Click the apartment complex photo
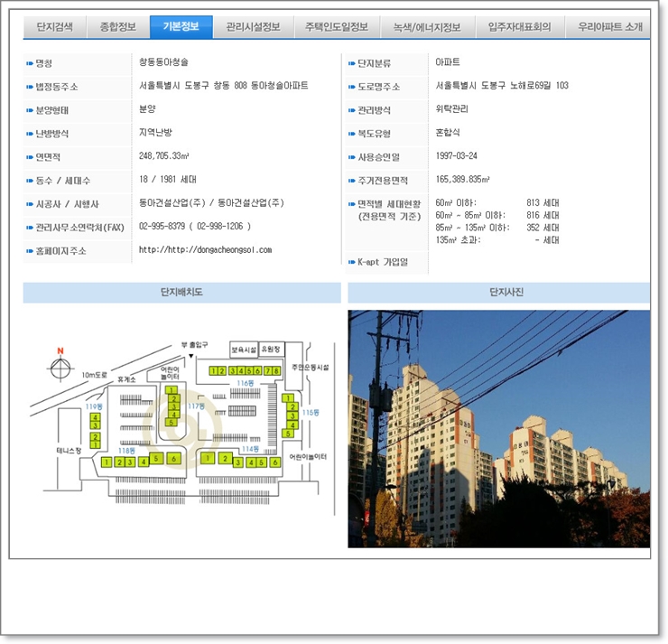This screenshot has width=668, height=644. [499, 429]
